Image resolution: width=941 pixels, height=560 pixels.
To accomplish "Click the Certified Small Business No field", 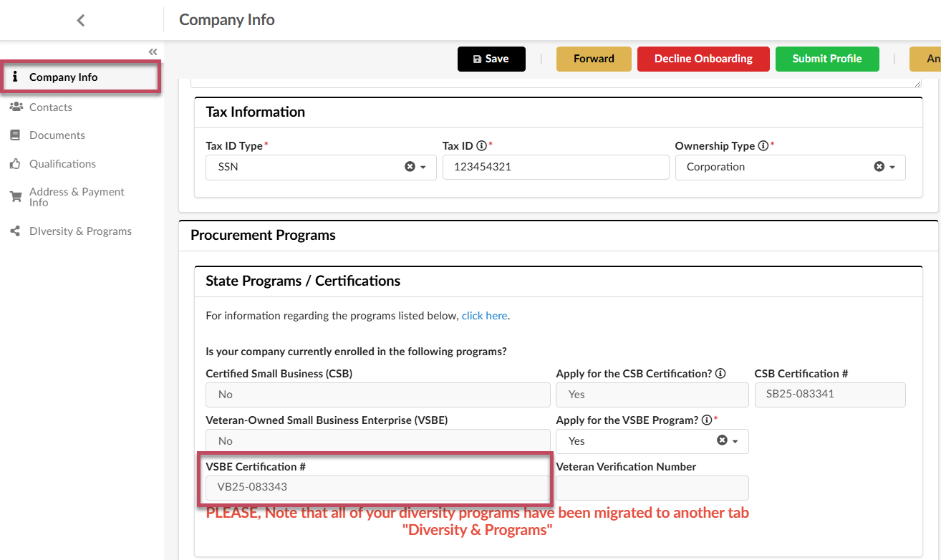I will [x=377, y=395].
